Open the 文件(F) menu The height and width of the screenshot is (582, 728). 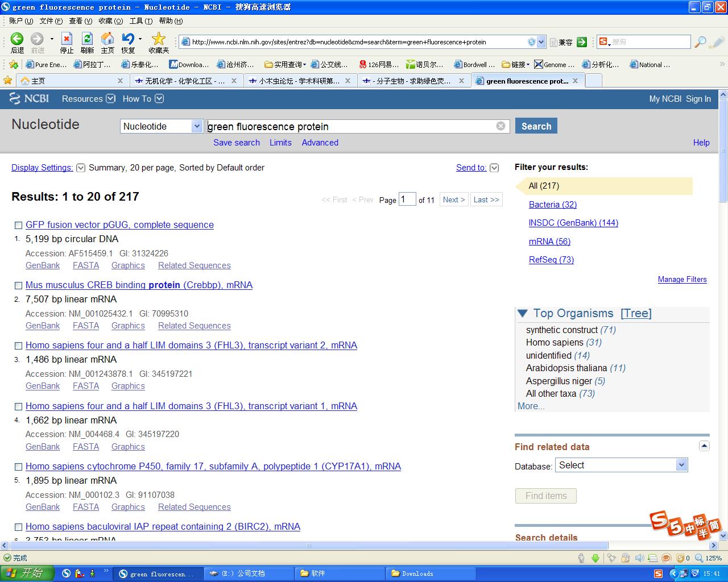coord(51,21)
